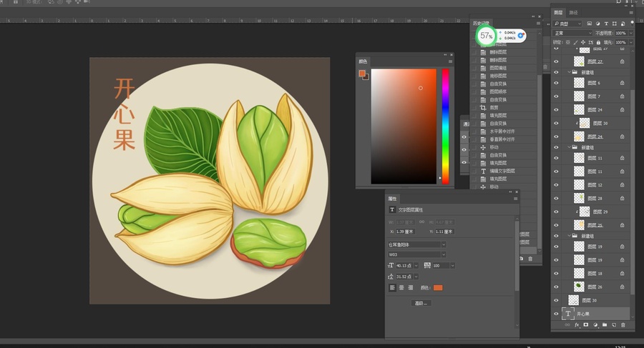The height and width of the screenshot is (348, 644).
Task: Filter layers by type T icon
Action: coord(606,24)
